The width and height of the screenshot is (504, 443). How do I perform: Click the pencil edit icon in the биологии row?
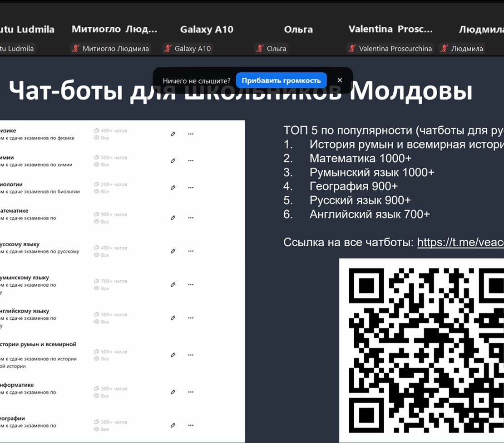[173, 188]
